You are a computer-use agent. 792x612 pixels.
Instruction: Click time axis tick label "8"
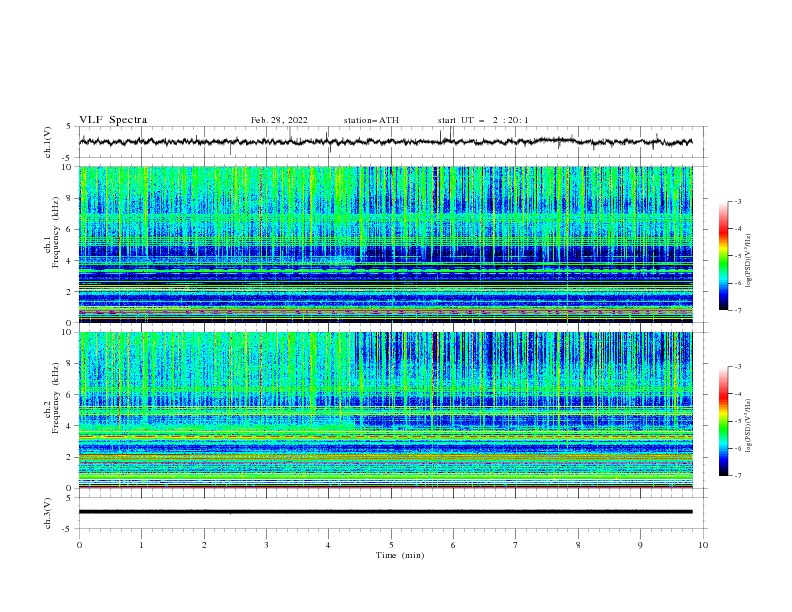578,545
